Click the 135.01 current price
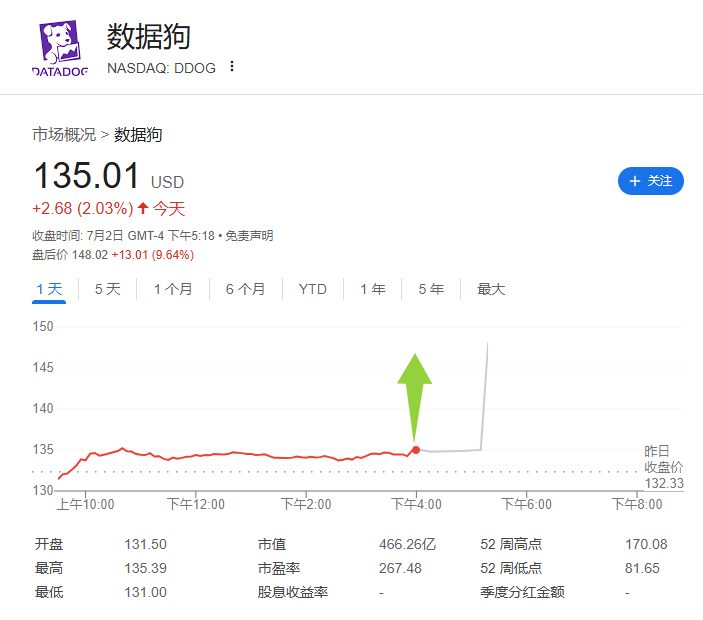Screen dimensions: 703x620 pos(87,175)
